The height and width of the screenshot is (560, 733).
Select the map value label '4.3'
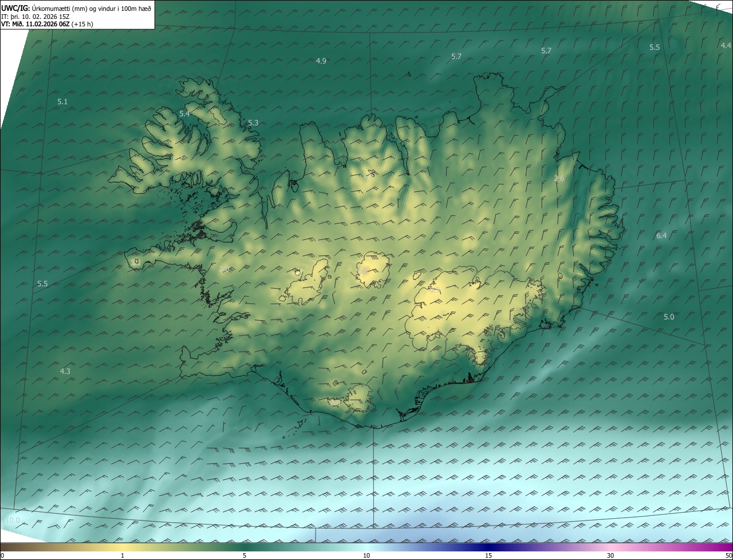[65, 371]
